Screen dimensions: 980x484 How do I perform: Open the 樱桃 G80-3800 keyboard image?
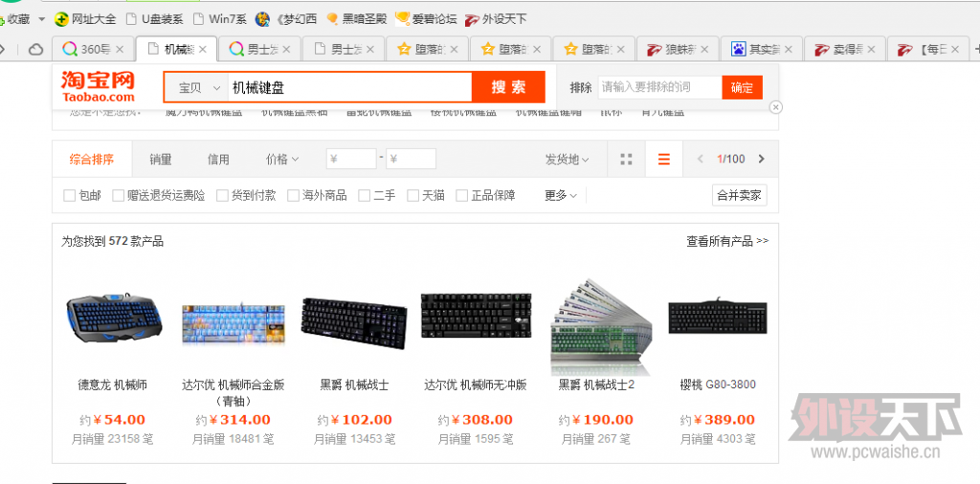[717, 318]
